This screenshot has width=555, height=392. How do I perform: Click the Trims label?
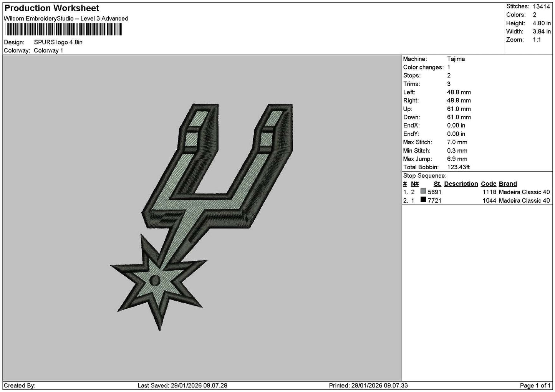coord(411,84)
